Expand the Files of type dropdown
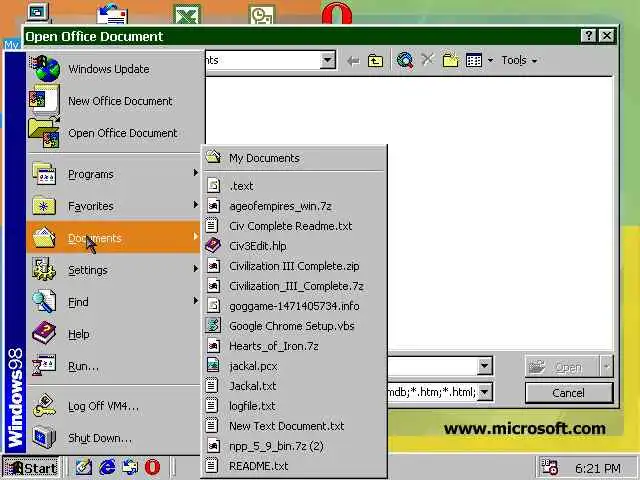This screenshot has width=640, height=480. (484, 392)
